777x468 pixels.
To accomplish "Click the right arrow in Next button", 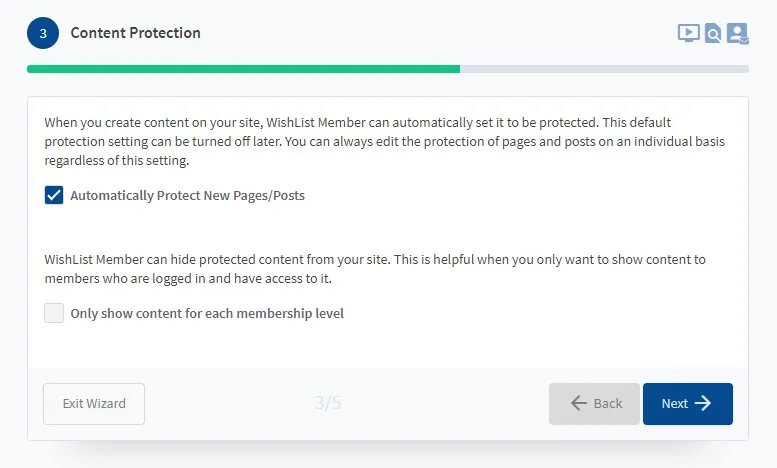I will [703, 404].
